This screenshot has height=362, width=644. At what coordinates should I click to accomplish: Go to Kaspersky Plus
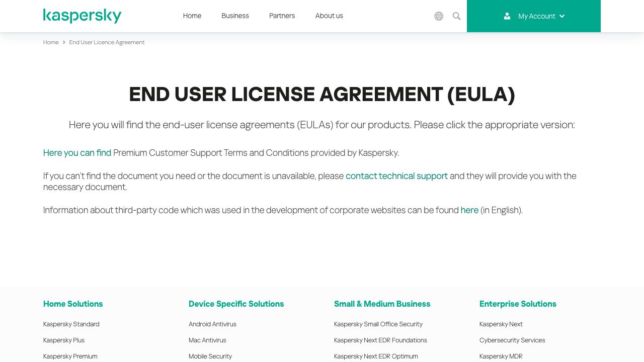click(64, 340)
